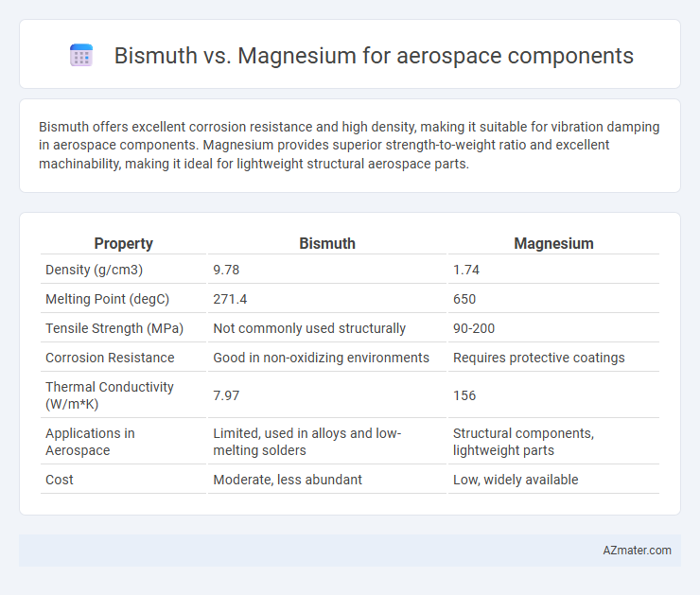Screen dimensions: 700x595
Task: Click 'Low, widely available' cell
Action: click(516, 480)
